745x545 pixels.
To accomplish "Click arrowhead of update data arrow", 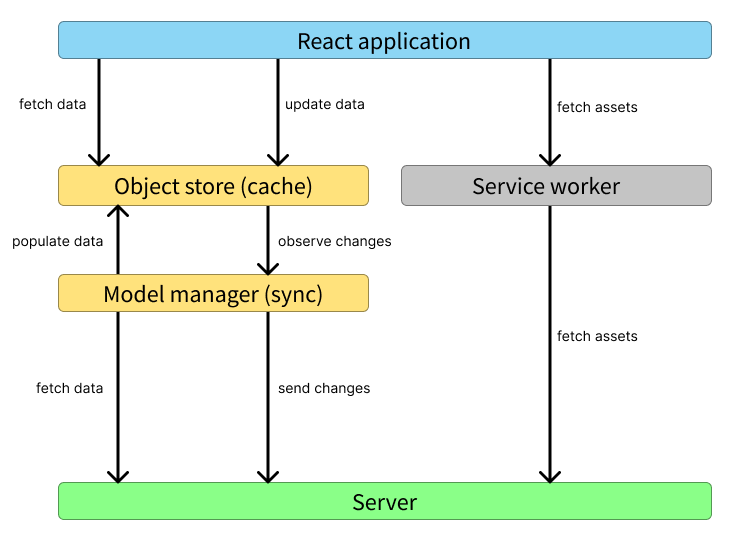I will click(277, 158).
